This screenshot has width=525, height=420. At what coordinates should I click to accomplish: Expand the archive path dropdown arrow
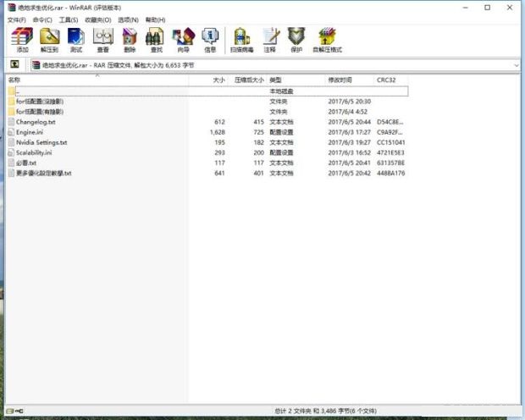[517, 65]
